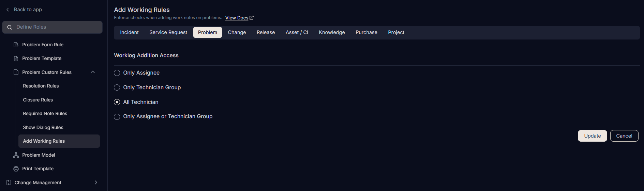The height and width of the screenshot is (191, 644).
Task: Click the Only Assignee label text
Action: (141, 73)
